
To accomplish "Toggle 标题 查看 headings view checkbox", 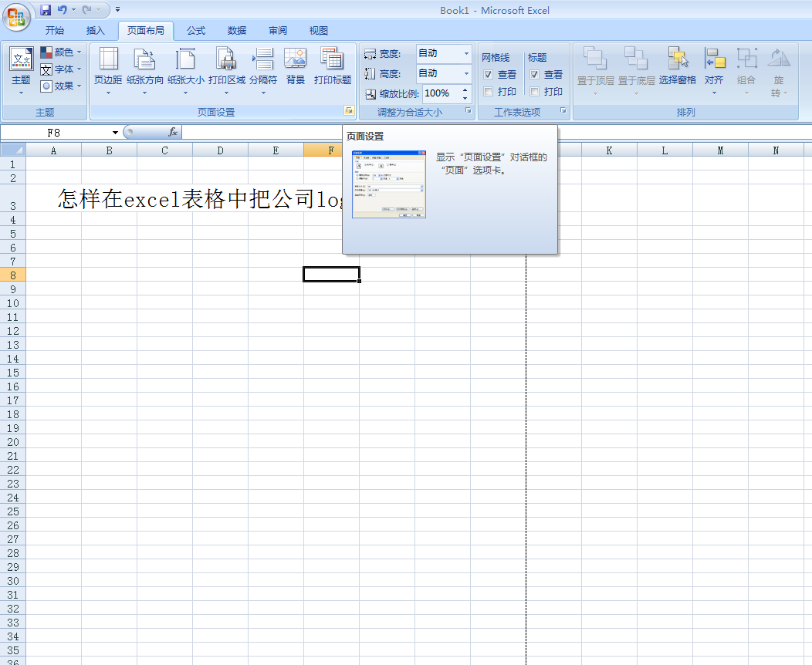I will [x=534, y=75].
